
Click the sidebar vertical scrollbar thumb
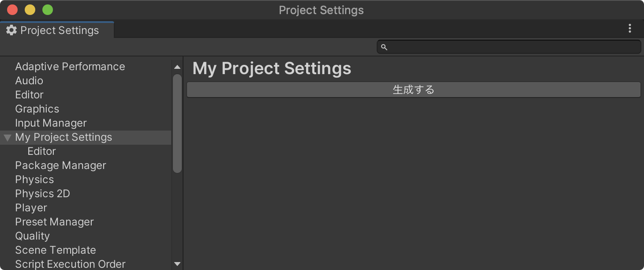pyautogui.click(x=177, y=124)
